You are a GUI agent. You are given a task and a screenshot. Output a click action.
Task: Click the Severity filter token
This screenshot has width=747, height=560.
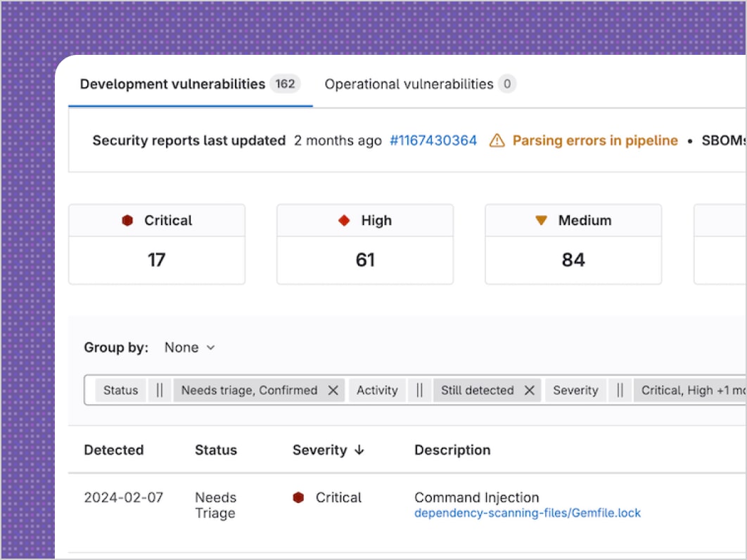coord(575,390)
